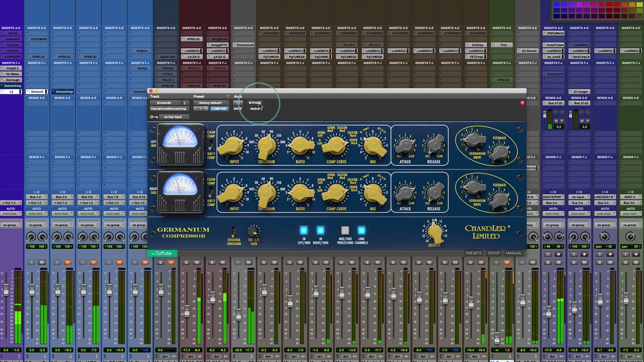Image resolution: width=644 pixels, height=362 pixels.
Task: Open the SETUP tab in Softube footer
Action: pyautogui.click(x=494, y=253)
